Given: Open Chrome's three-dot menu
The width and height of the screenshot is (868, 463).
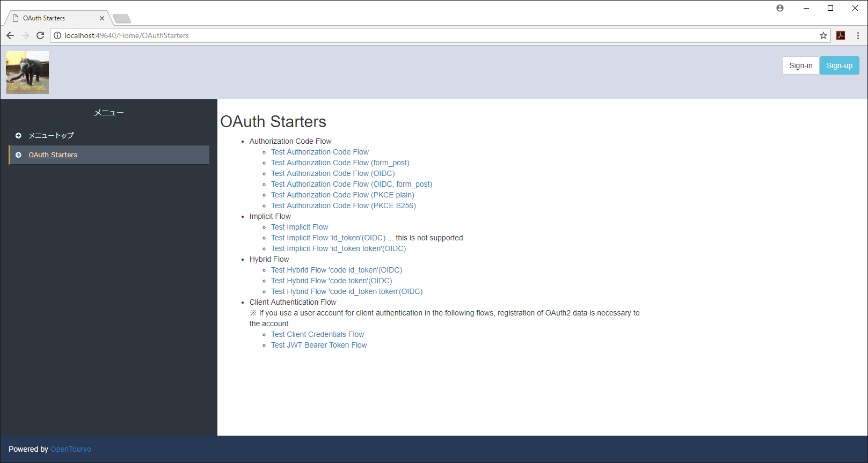Looking at the screenshot, I should (858, 35).
